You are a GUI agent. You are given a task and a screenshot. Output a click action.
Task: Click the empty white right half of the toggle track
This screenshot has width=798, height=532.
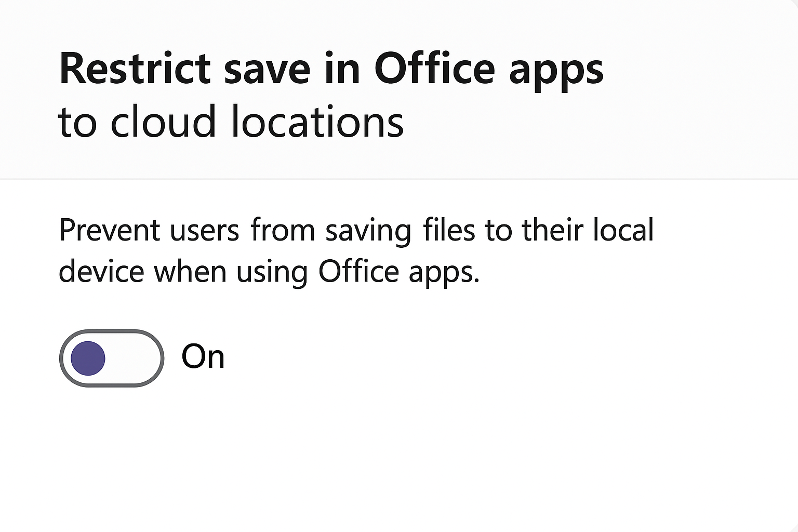136,358
